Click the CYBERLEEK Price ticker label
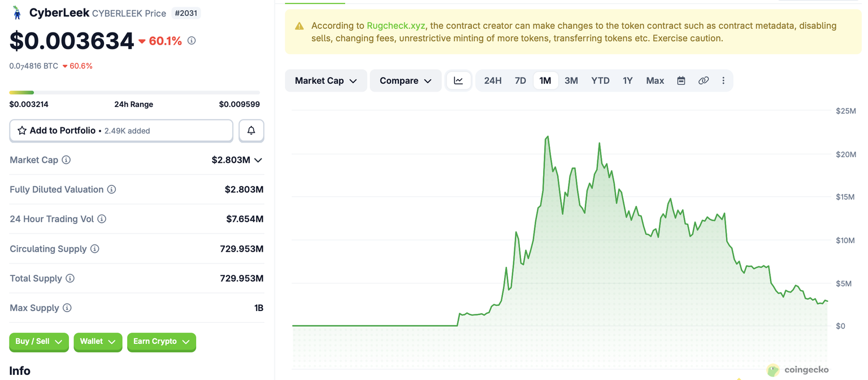The image size is (868, 380). point(129,13)
